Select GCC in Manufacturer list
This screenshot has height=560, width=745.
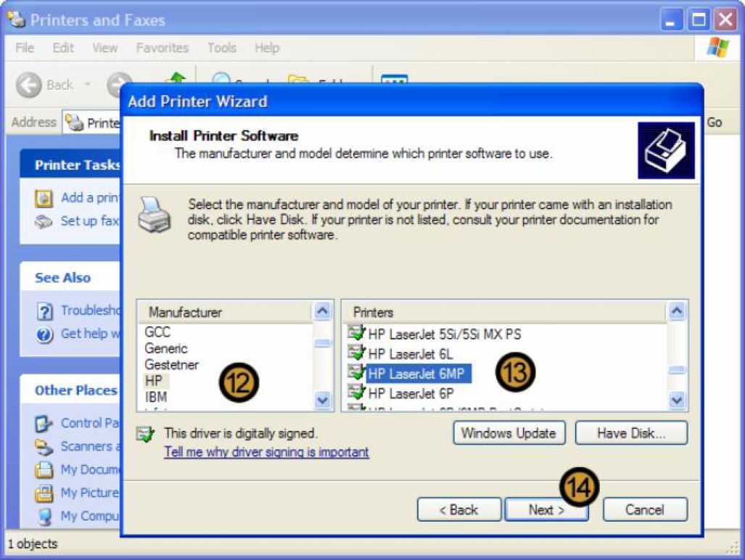tap(157, 332)
